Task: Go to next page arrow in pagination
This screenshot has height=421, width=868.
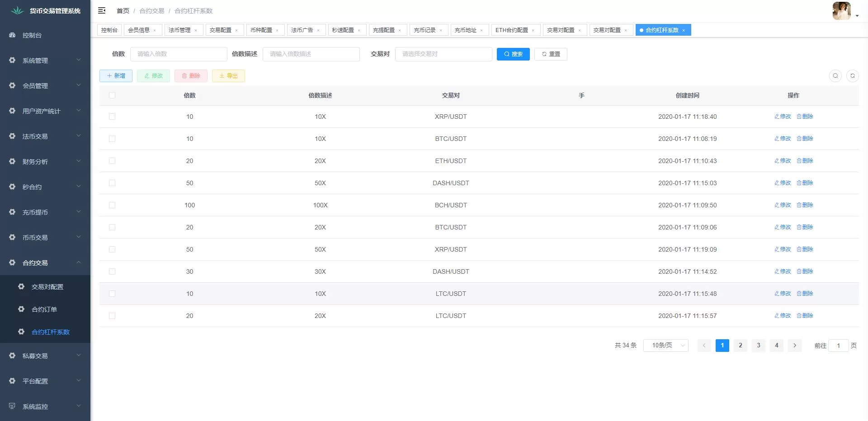Action: pos(794,346)
